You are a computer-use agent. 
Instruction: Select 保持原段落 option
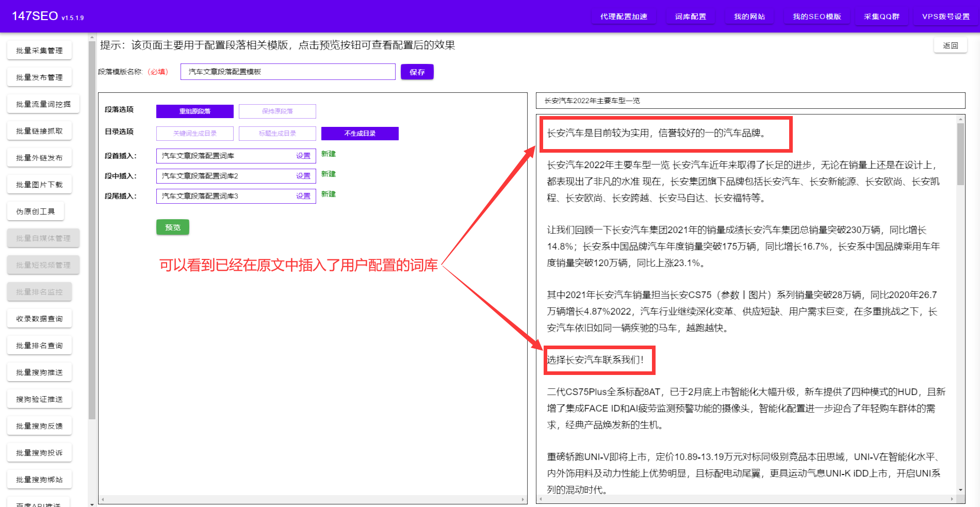(x=277, y=111)
